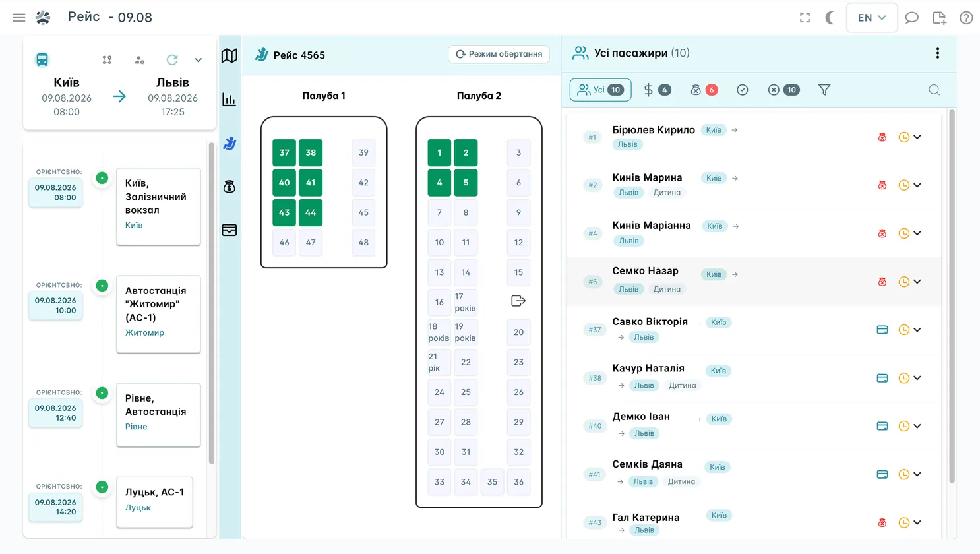Click unpaid icon for Кинів Маріанна
Screen dimensions: 980x554
point(882,233)
